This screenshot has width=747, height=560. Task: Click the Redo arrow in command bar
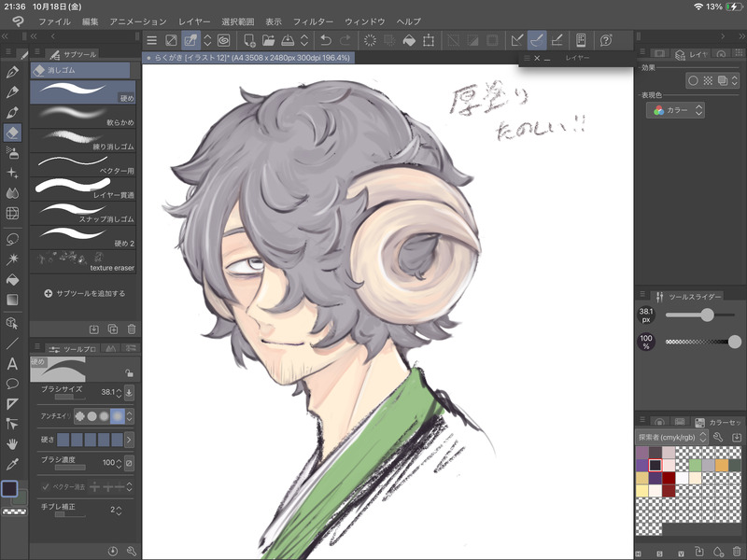(345, 40)
